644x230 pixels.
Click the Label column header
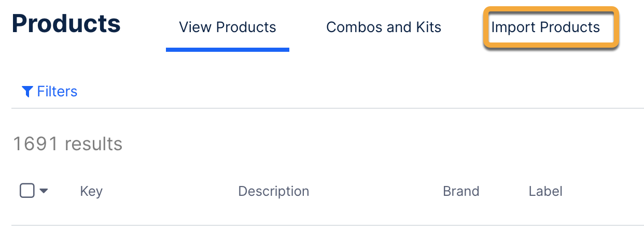click(x=545, y=191)
